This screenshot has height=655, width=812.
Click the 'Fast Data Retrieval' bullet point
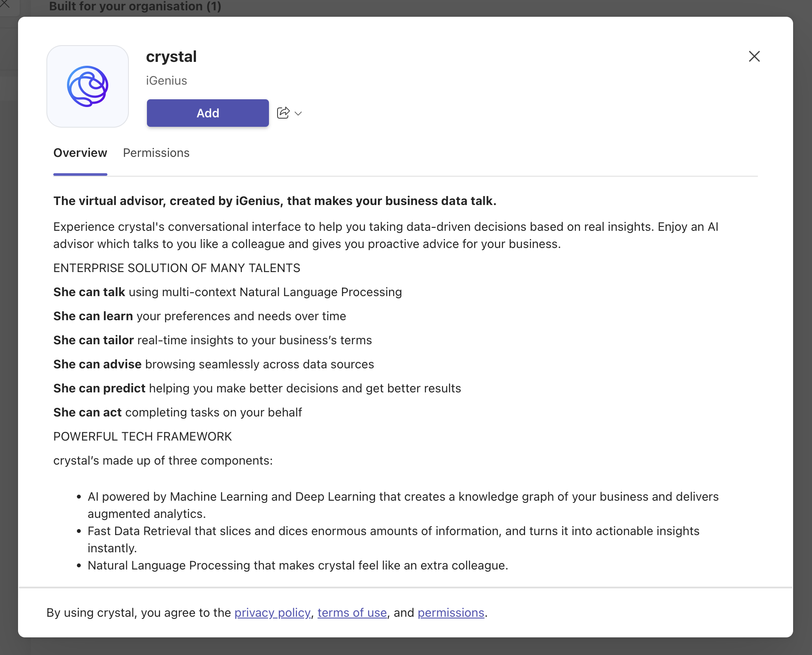393,531
